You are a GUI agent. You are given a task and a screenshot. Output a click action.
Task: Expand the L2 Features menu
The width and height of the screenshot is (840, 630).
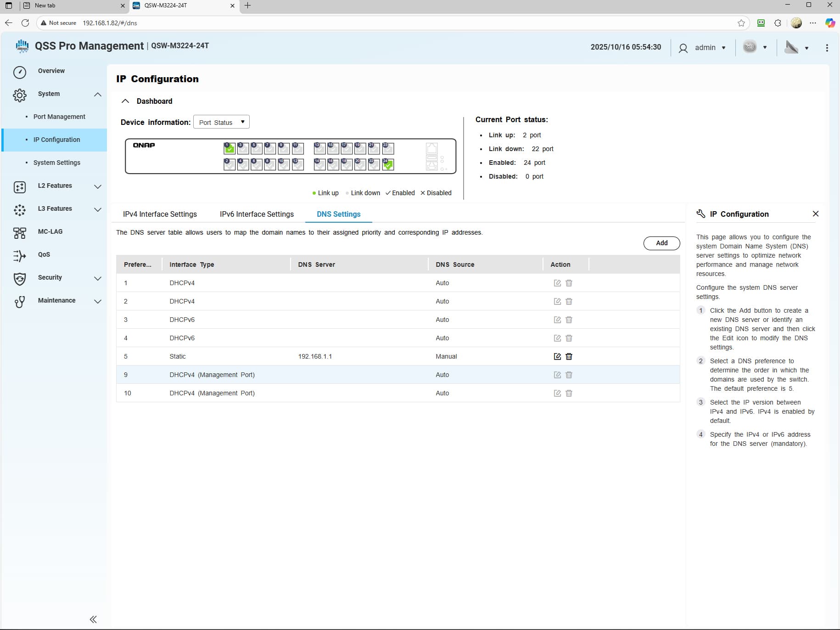click(x=97, y=186)
